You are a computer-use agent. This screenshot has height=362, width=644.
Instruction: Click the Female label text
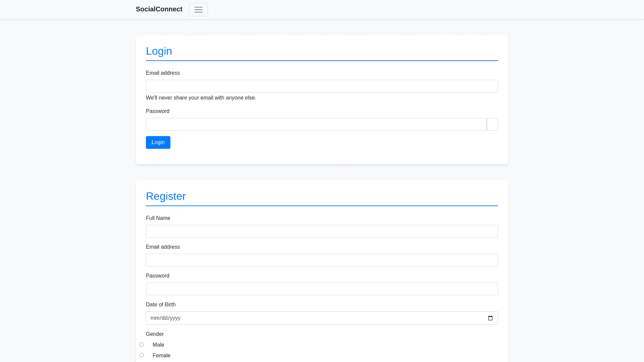click(x=161, y=356)
